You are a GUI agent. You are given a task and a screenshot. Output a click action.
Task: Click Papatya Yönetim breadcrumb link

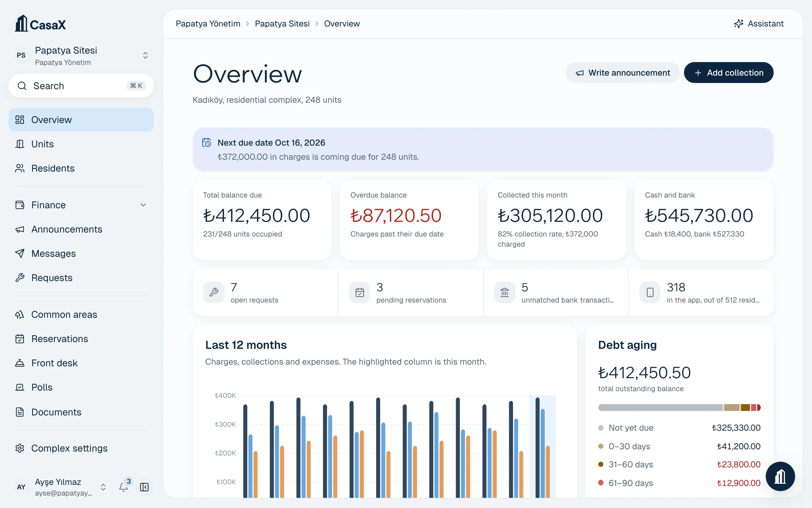208,23
